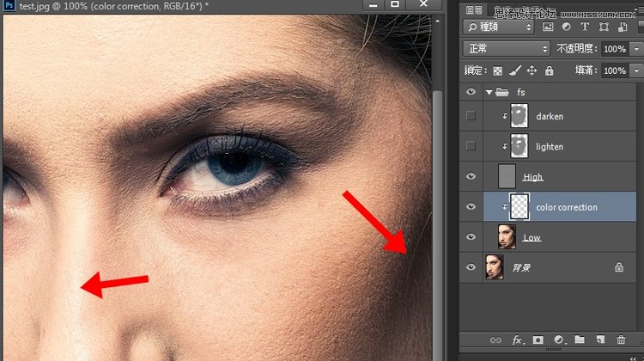The image size is (644, 361).
Task: Lock position move icon
Action: tap(532, 70)
